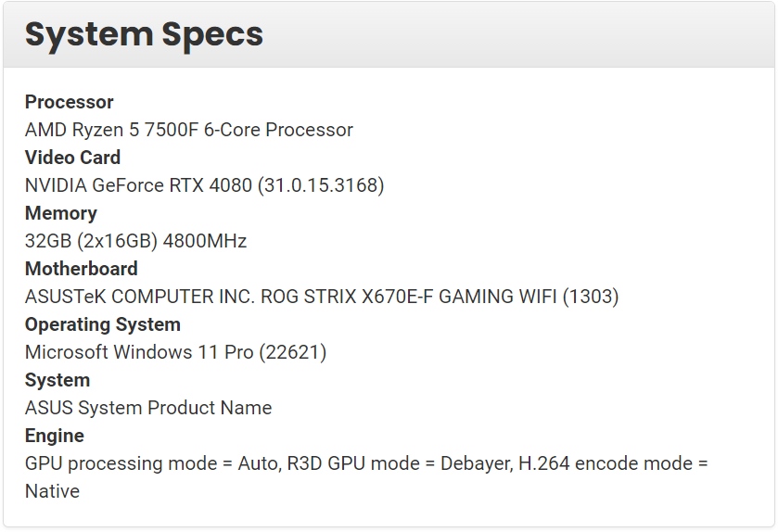
Task: Select the Video Card label
Action: [72, 158]
